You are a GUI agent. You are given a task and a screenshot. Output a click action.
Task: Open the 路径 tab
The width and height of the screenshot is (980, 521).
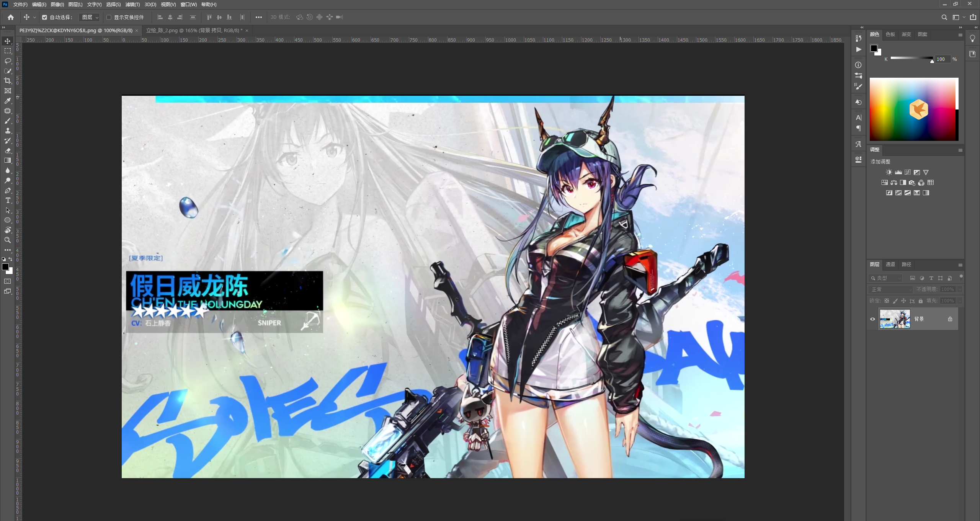coord(906,265)
